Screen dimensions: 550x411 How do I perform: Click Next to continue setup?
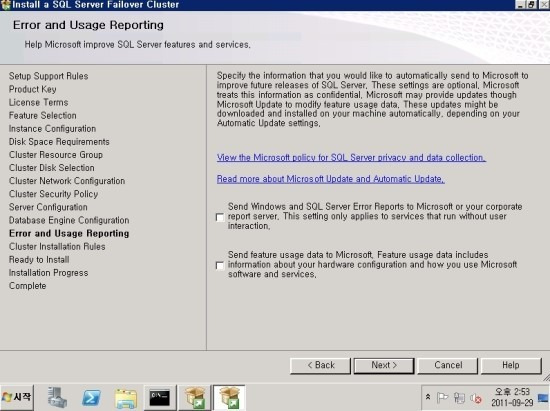[x=384, y=366]
